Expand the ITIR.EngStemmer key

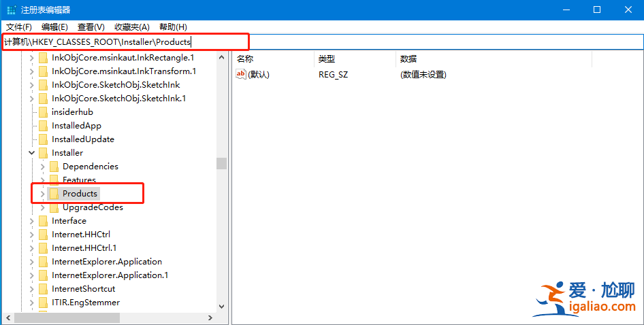click(32, 303)
